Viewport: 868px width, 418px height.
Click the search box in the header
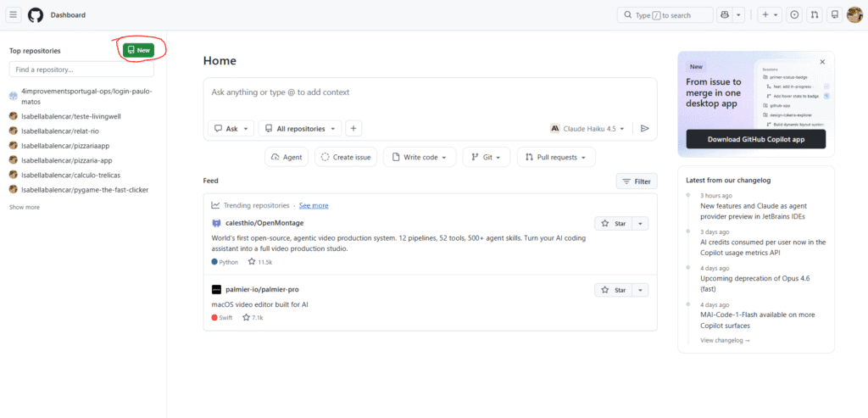pos(665,15)
